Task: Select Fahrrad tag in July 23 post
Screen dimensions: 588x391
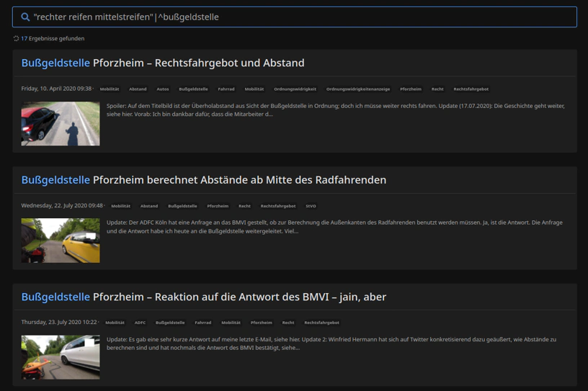Action: [203, 323]
